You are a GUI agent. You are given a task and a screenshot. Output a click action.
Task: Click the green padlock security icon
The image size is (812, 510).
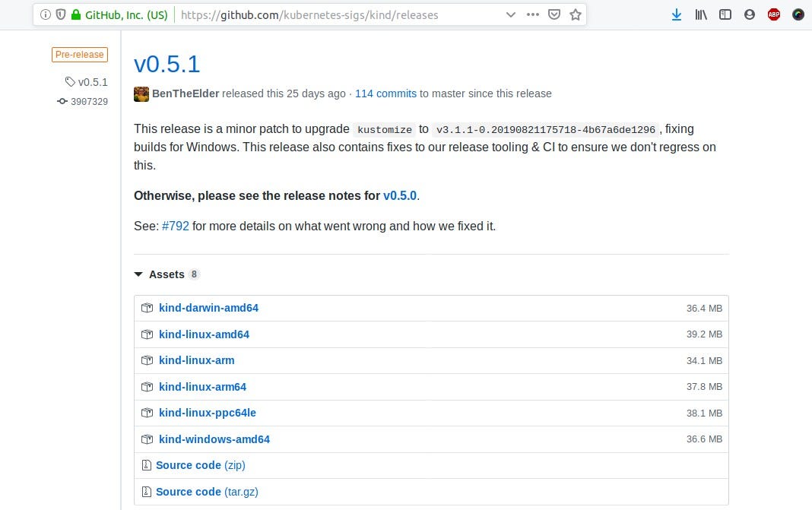76,15
